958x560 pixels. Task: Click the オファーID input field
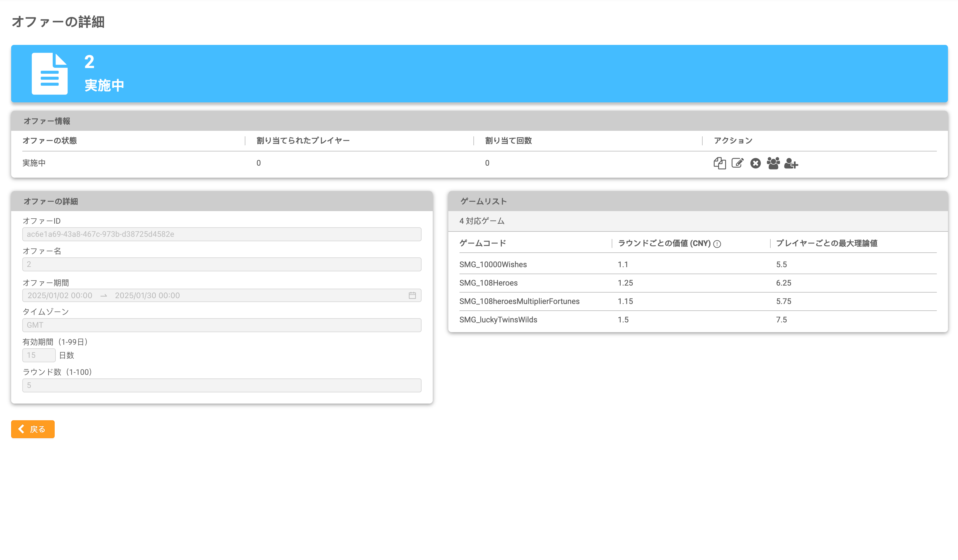point(221,234)
